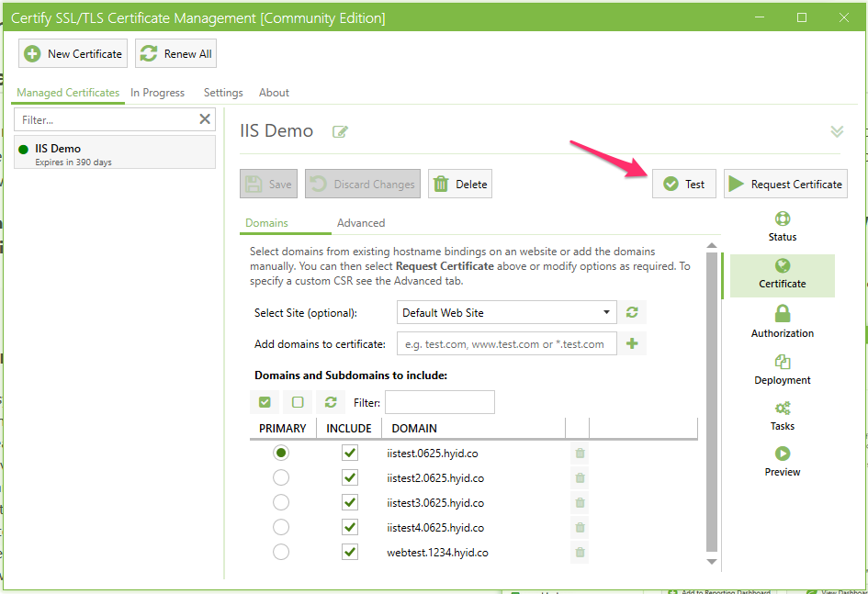This screenshot has width=868, height=594.
Task: Remove iistest2.0625.hyid.co with its trash icon
Action: click(581, 477)
